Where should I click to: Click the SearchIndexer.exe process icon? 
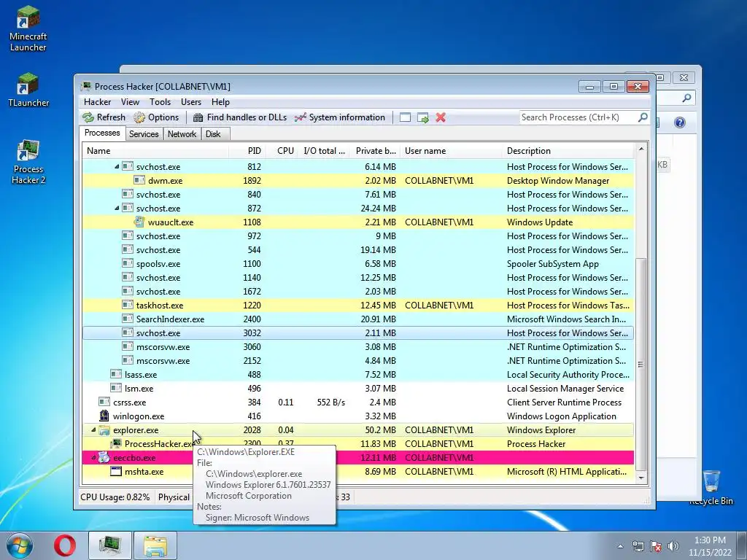click(127, 319)
